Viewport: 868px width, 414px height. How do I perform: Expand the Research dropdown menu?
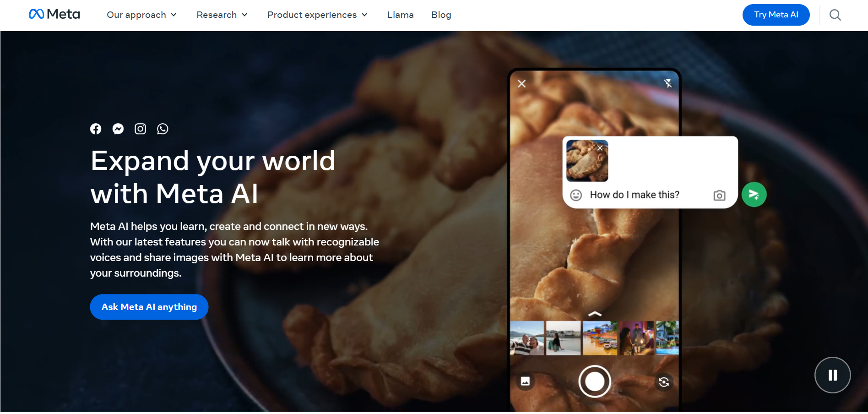coord(222,15)
